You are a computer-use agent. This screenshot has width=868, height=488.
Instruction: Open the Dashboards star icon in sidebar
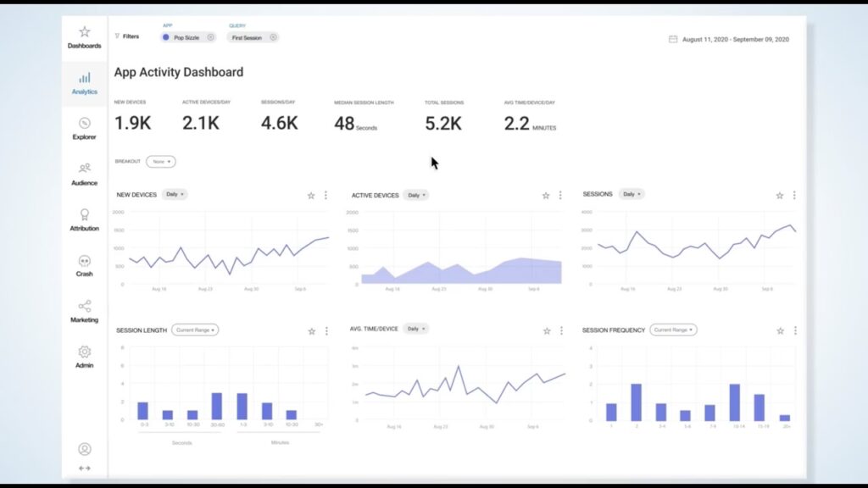pos(84,32)
